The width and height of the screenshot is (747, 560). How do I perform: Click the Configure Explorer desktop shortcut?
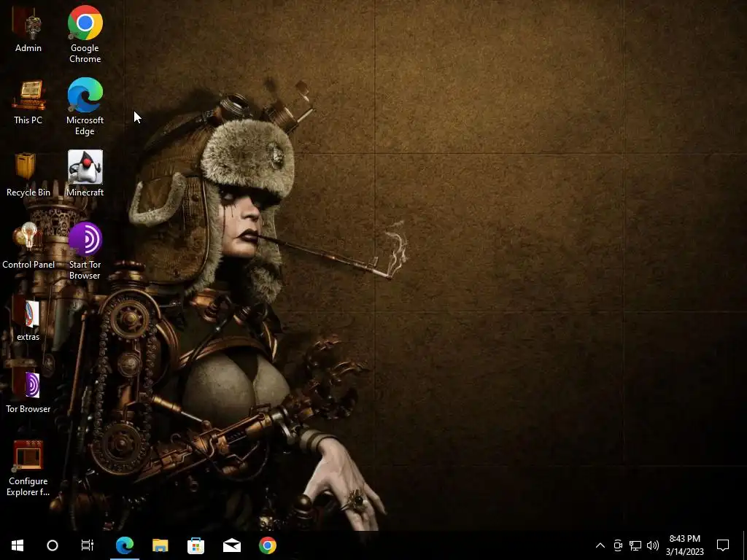tap(28, 468)
